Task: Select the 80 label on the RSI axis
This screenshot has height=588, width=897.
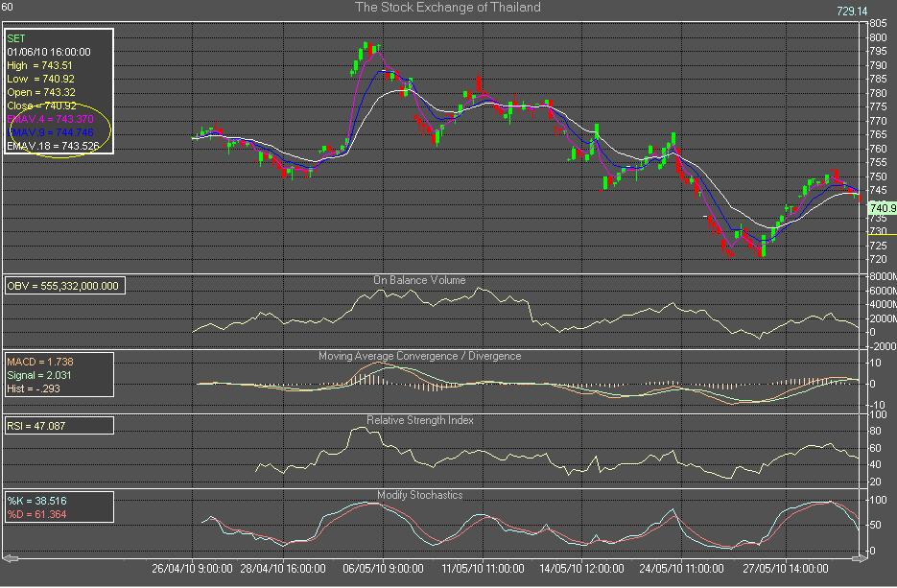Action: pyautogui.click(x=875, y=432)
